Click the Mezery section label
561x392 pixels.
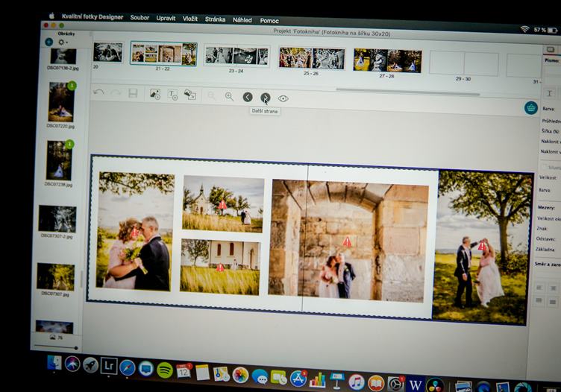546,207
